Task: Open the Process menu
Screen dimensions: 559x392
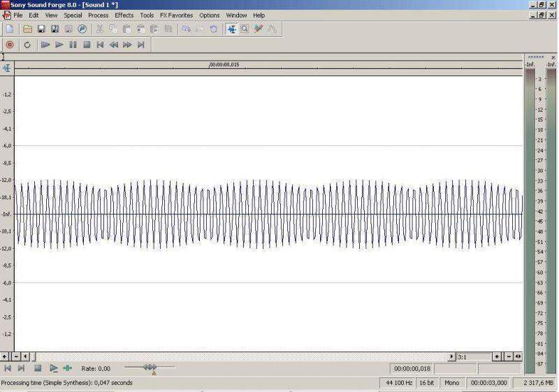Action: click(x=98, y=15)
